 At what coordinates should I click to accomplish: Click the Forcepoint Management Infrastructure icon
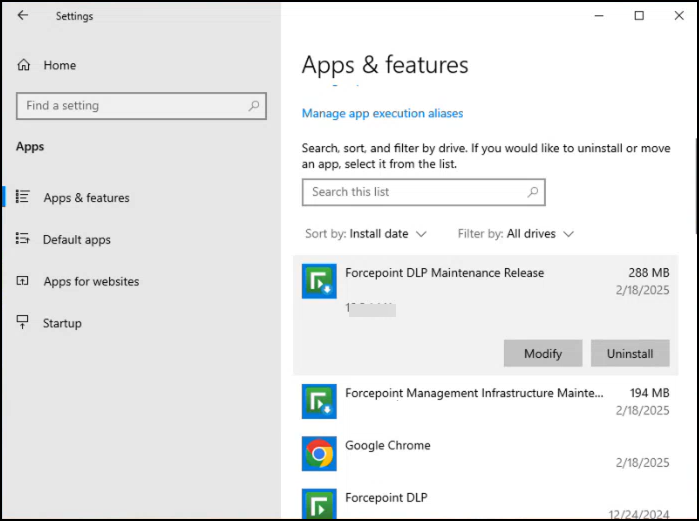(x=319, y=401)
